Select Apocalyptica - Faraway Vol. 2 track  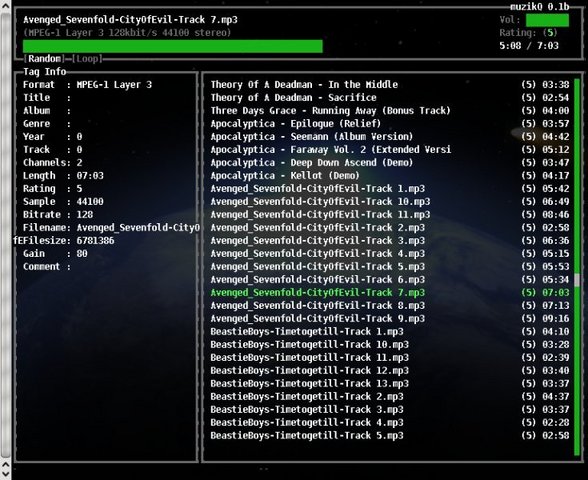coord(390,150)
